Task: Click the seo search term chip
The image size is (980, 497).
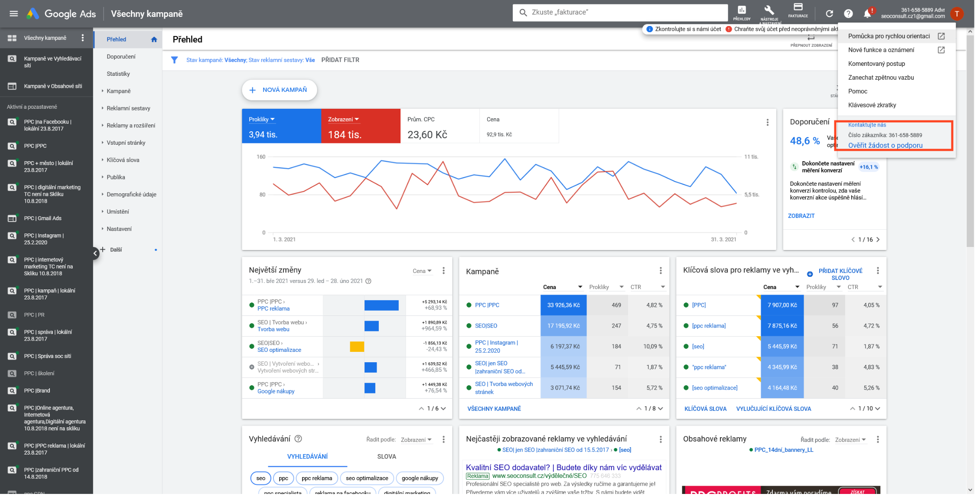Action: (x=262, y=481)
